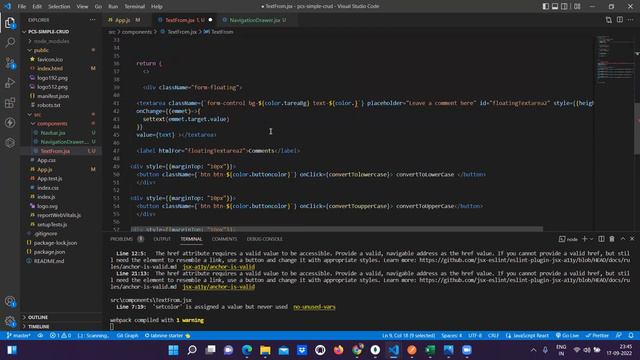
Task: Open the Selection menu
Action: tap(59, 7)
